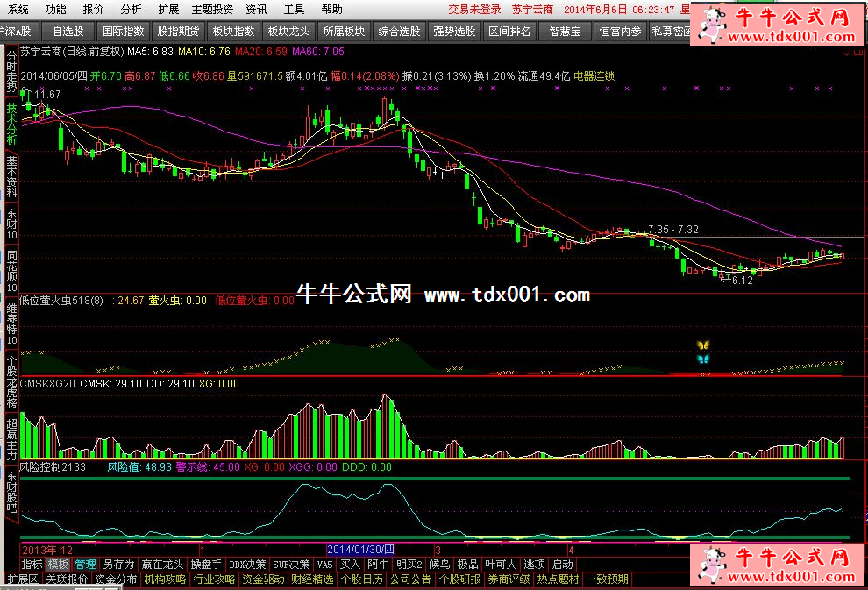The width and height of the screenshot is (868, 590).
Task: Select the 管理 bottom tab
Action: point(85,565)
